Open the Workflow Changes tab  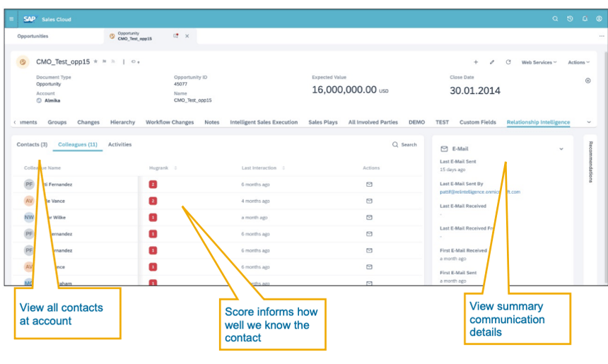(170, 122)
